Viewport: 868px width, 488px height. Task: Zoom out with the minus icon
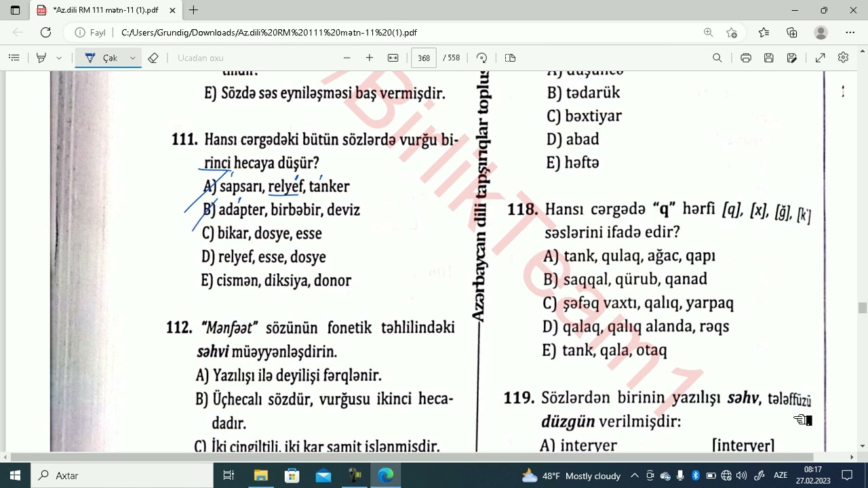pyautogui.click(x=347, y=58)
